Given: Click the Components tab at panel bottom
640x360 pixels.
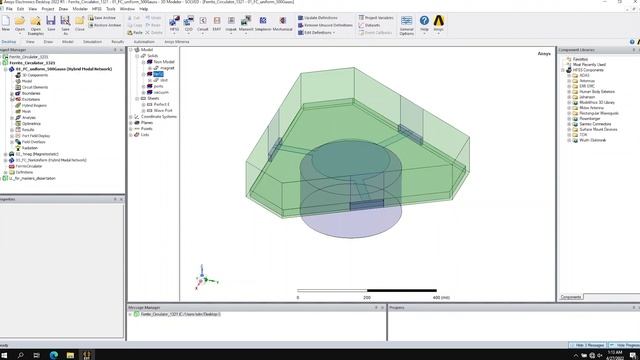Looking at the screenshot, I should [571, 297].
